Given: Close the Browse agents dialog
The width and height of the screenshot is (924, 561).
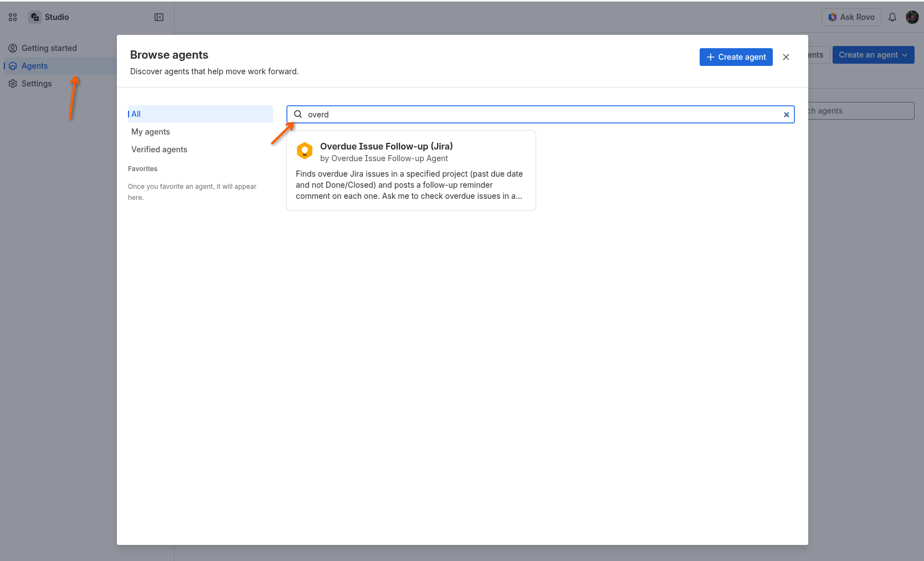Looking at the screenshot, I should tap(786, 57).
